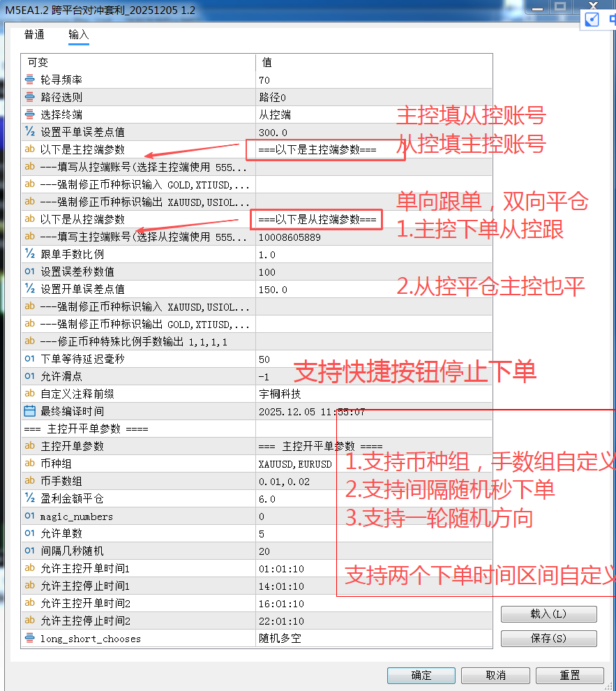Click the 01 icon beside 设置误差秒数值
616x691 pixels.
(29, 271)
